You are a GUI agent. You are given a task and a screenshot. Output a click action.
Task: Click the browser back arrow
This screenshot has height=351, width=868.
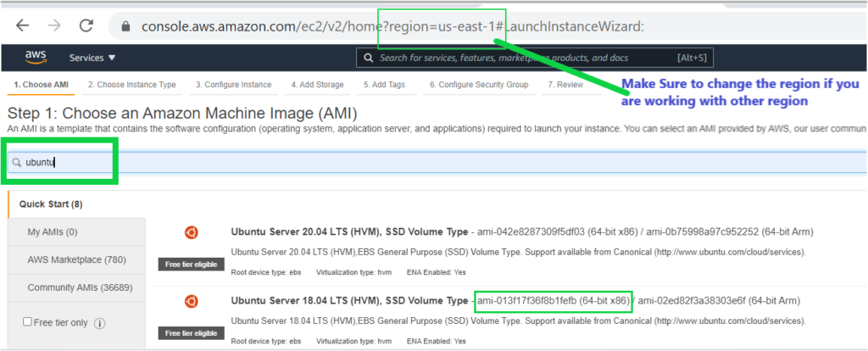(21, 25)
